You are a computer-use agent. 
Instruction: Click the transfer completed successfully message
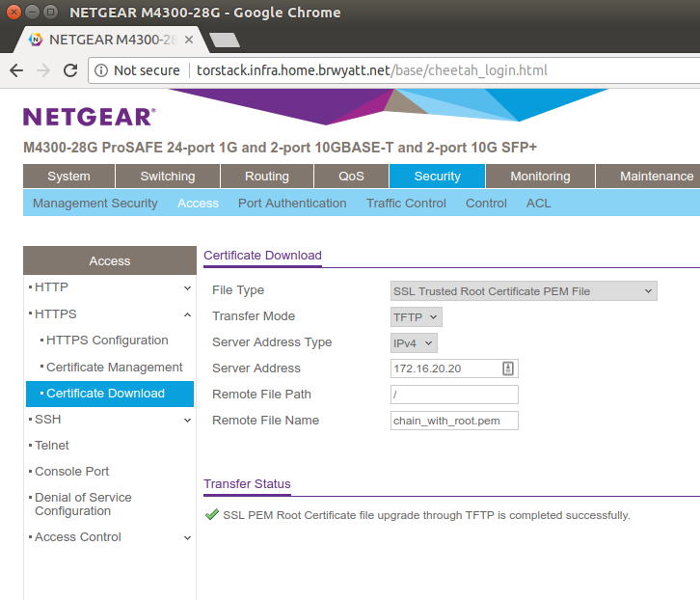click(x=426, y=515)
